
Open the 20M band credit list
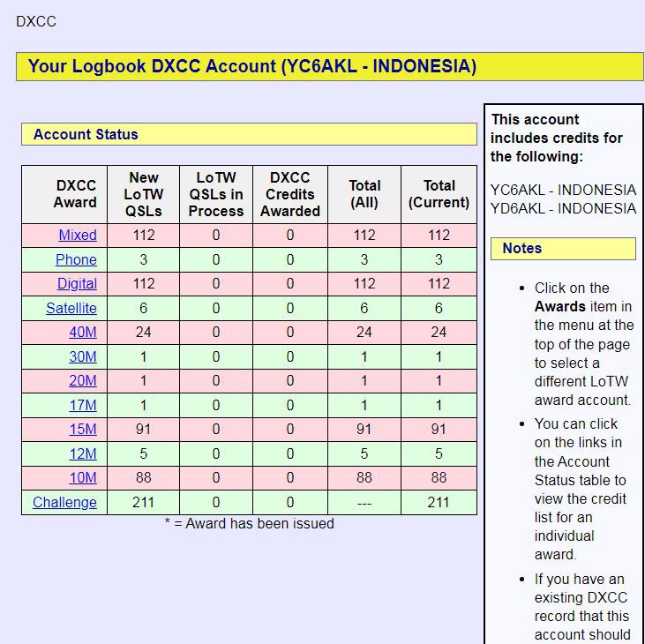(83, 381)
